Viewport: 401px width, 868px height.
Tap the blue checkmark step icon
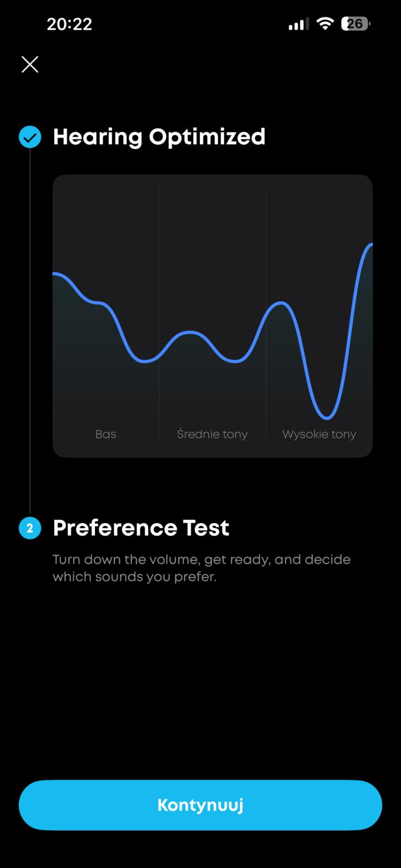coord(30,137)
